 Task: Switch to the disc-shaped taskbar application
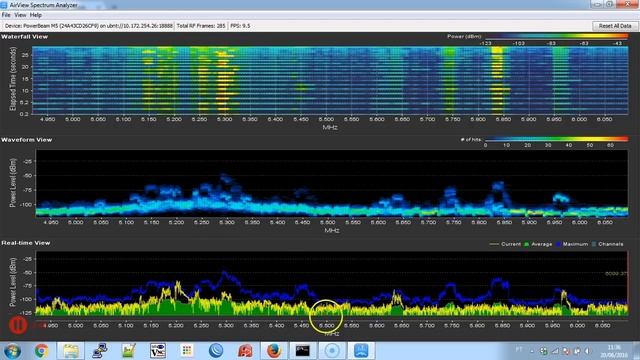click(332, 351)
